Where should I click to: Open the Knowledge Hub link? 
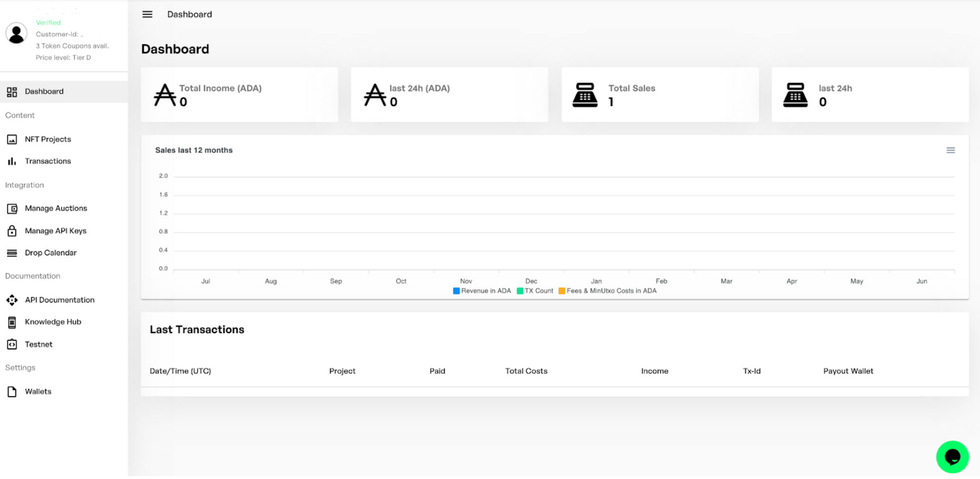tap(53, 322)
